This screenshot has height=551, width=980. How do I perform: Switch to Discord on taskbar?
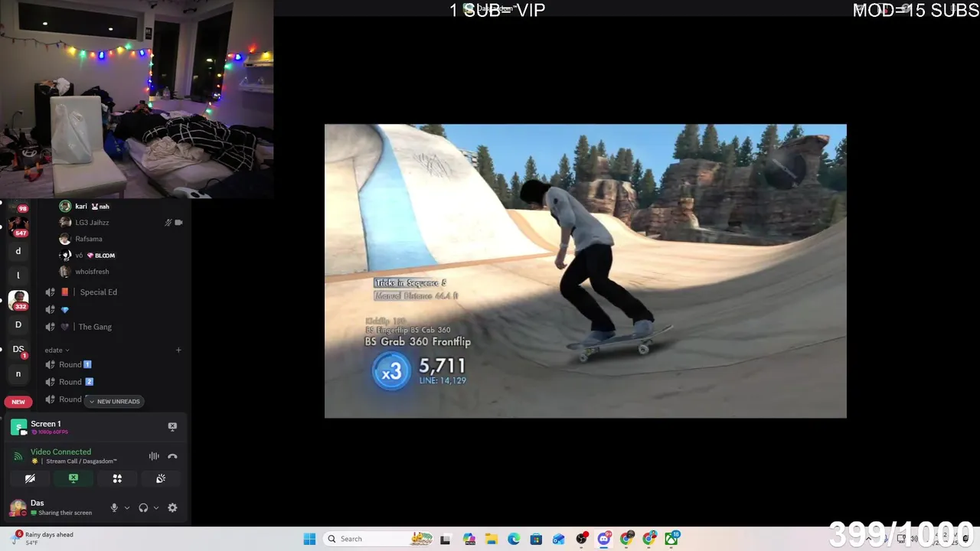(604, 539)
